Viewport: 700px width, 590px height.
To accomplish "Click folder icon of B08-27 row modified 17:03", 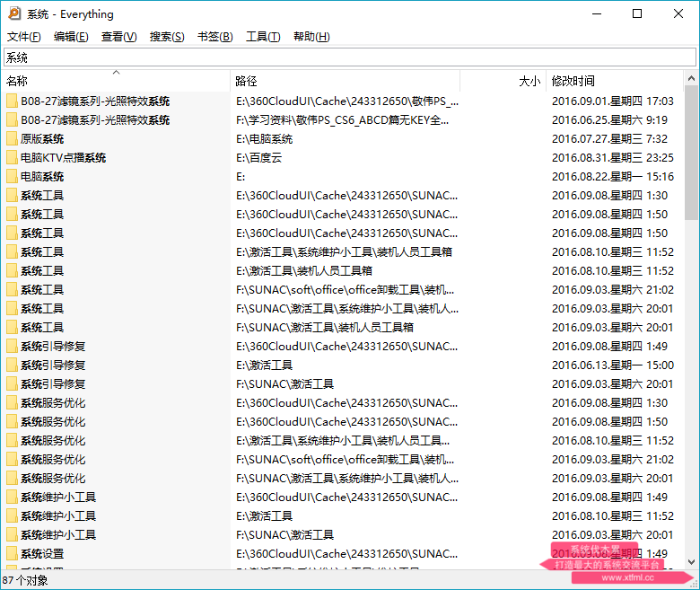I will (x=12, y=101).
